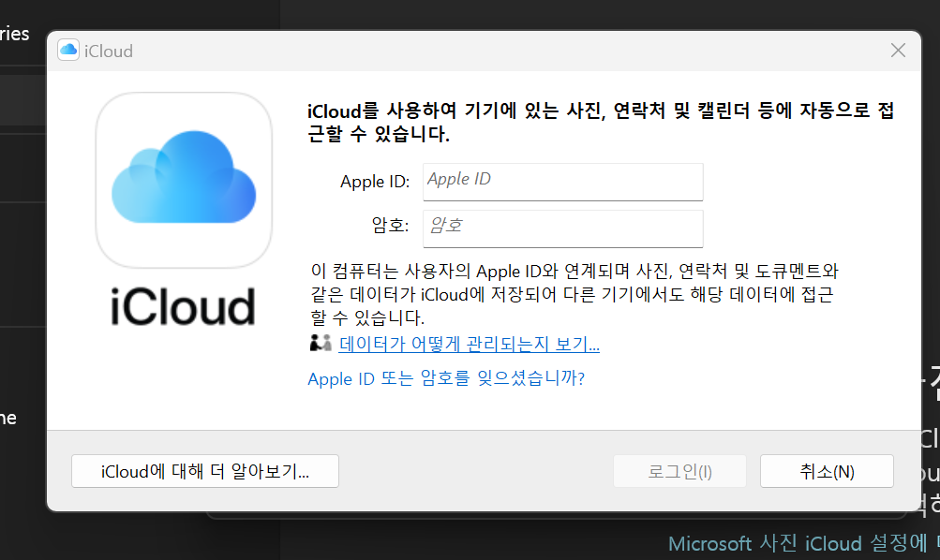Click the '암호:' field label

coord(390,225)
